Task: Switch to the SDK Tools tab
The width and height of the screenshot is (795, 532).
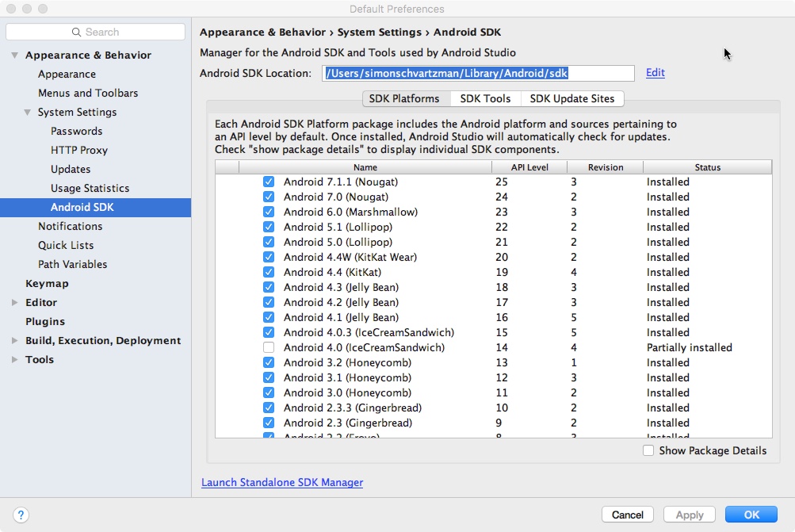Action: click(x=485, y=98)
